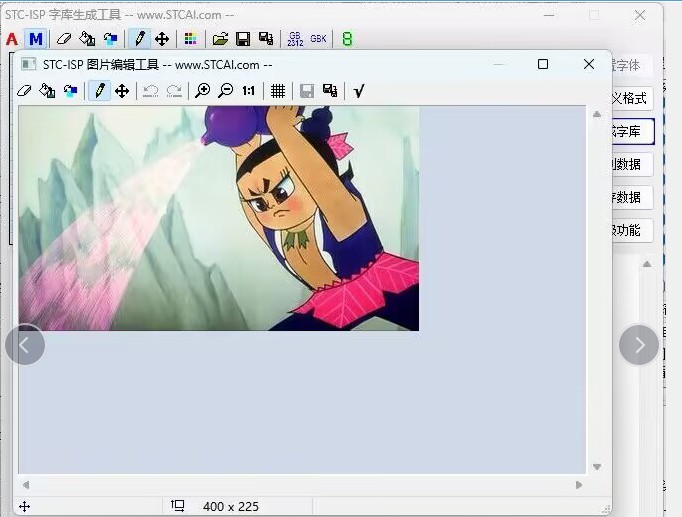682x517 pixels.
Task: Zoom in with the magnifier plus icon
Action: 202,91
